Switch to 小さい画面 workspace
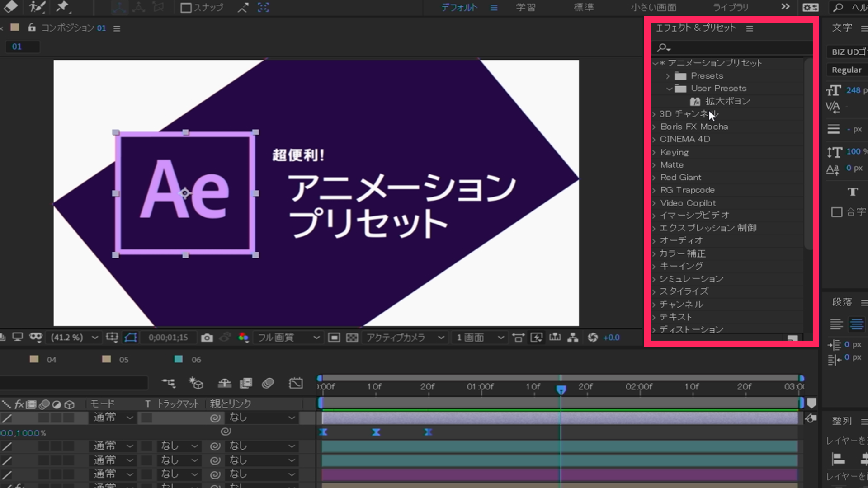The height and width of the screenshot is (488, 868). click(x=654, y=8)
